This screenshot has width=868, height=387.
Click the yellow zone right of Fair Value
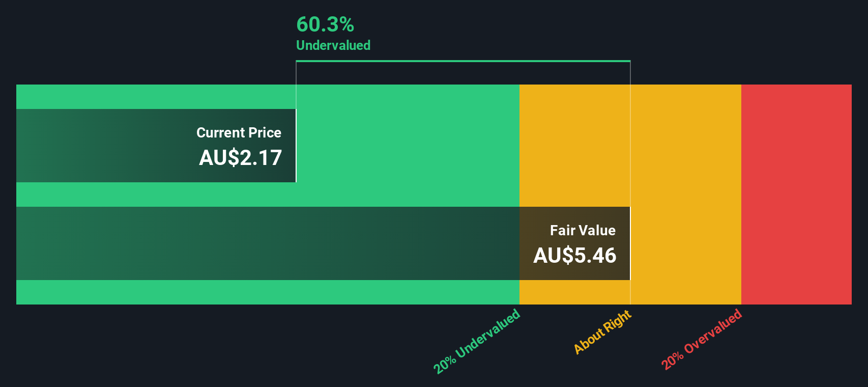686,195
